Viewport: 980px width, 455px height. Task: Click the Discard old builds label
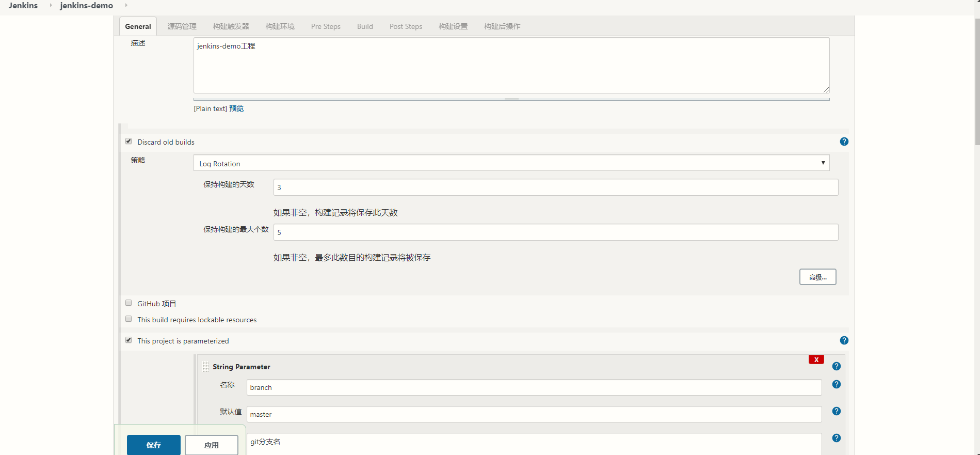[x=166, y=142]
